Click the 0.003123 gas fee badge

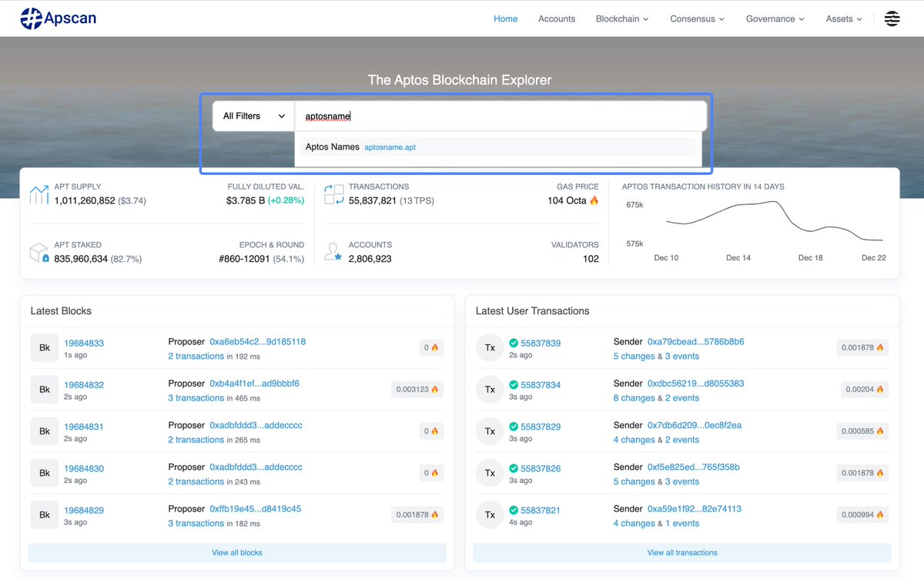417,390
